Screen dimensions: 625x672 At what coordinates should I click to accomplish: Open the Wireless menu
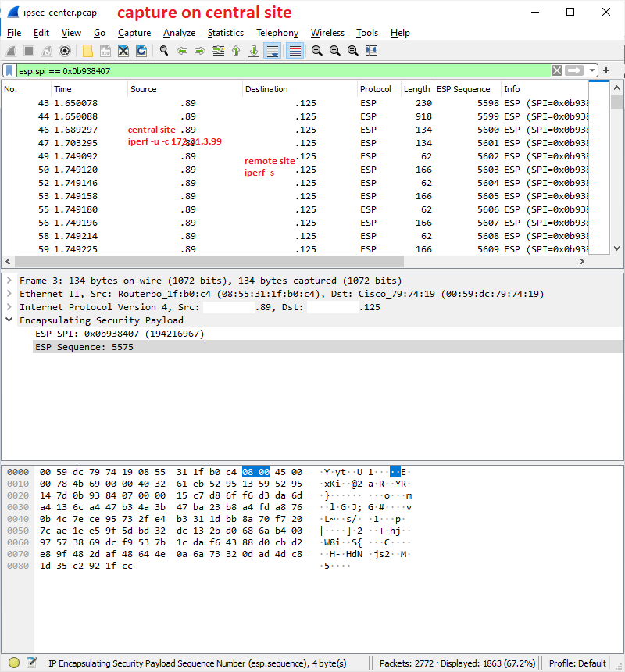(327, 33)
